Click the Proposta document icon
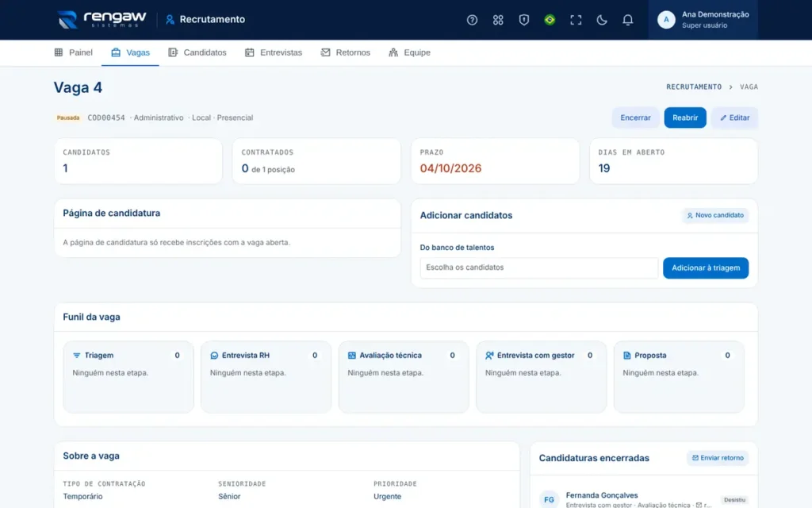Image resolution: width=812 pixels, height=508 pixels. 627,356
